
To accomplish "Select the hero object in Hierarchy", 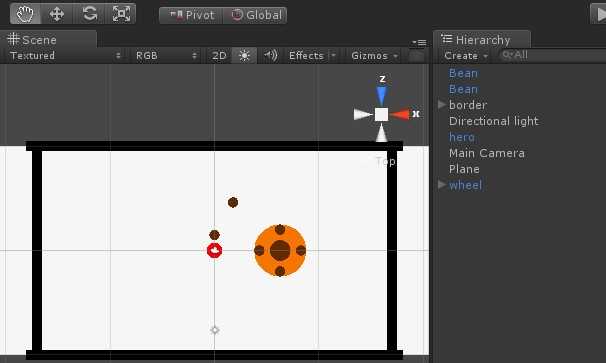I will pos(462,137).
